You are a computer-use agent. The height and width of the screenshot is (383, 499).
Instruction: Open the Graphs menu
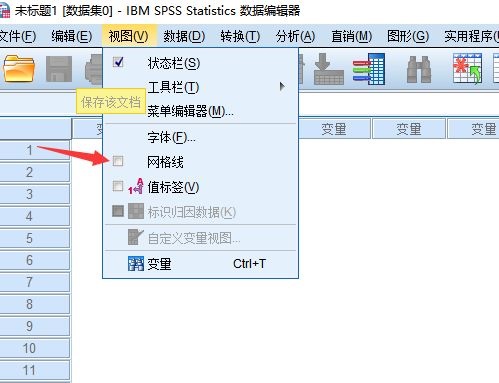click(x=408, y=36)
